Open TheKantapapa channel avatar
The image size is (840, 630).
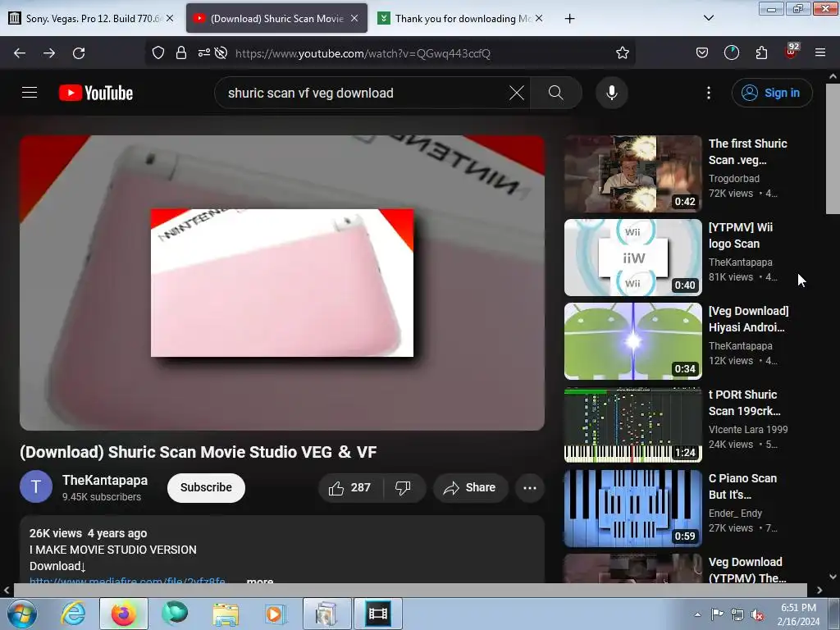36,486
